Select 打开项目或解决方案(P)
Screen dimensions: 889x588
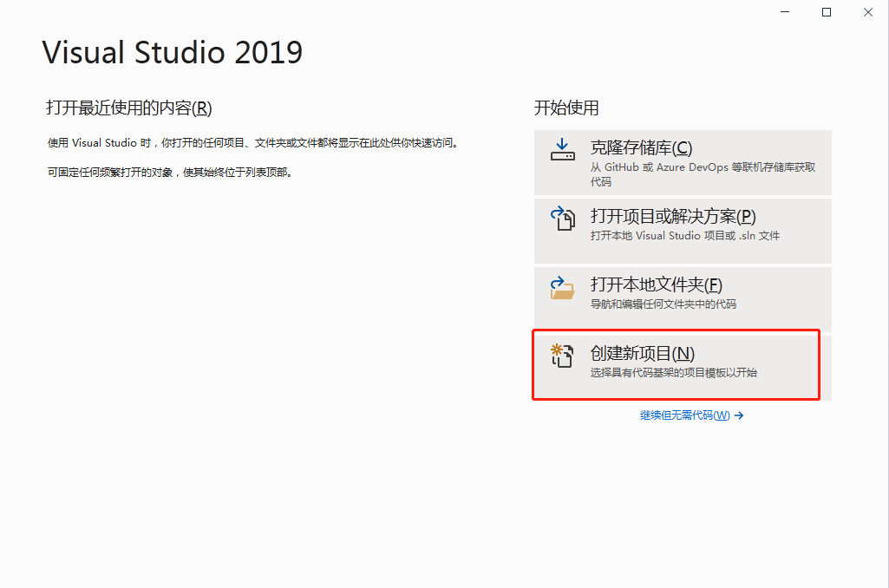coord(683,231)
